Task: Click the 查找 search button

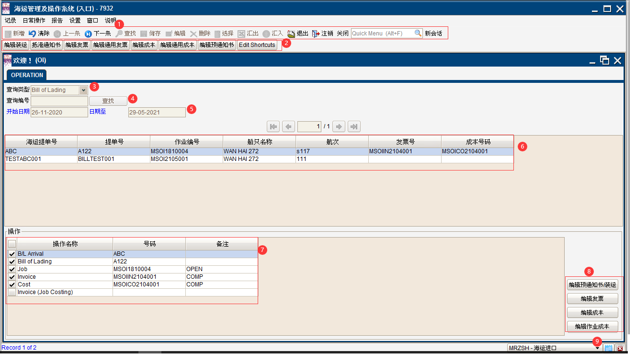Action: point(108,101)
